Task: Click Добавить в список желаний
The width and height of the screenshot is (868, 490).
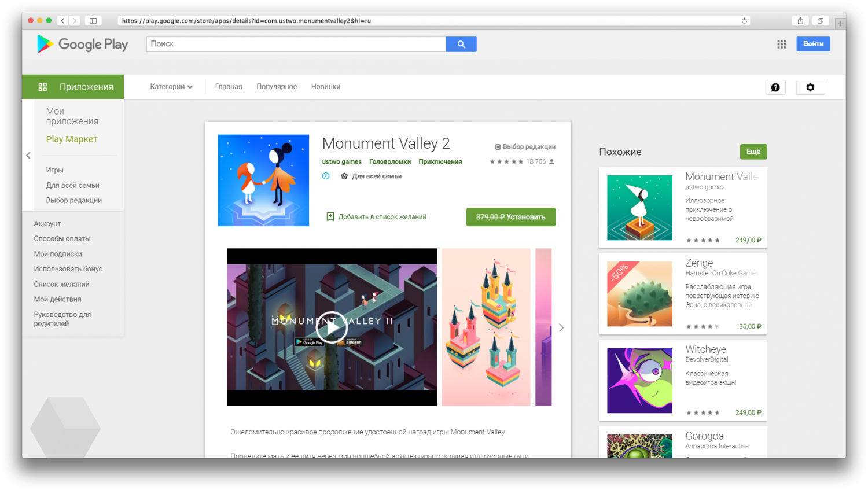Action: (x=382, y=217)
